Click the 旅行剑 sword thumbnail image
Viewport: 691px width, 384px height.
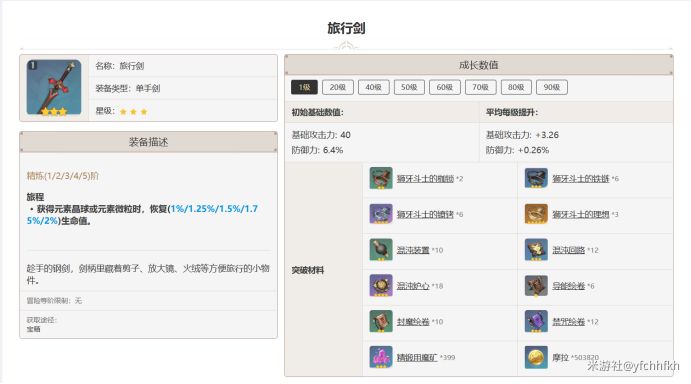54,87
